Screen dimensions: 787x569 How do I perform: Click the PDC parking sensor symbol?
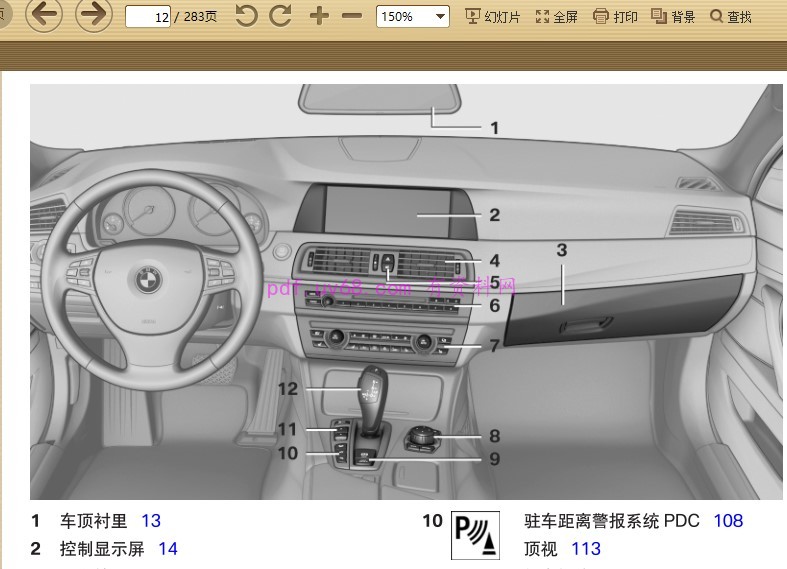tap(475, 535)
